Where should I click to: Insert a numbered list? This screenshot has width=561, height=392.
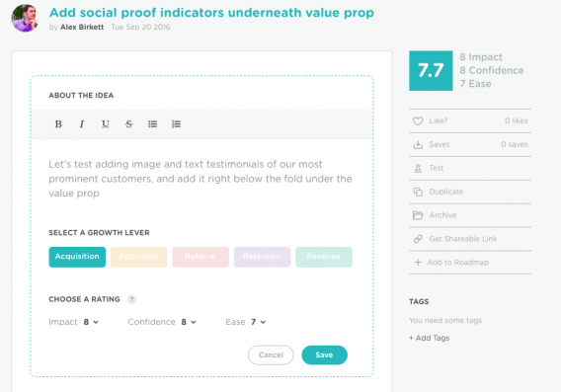point(176,124)
